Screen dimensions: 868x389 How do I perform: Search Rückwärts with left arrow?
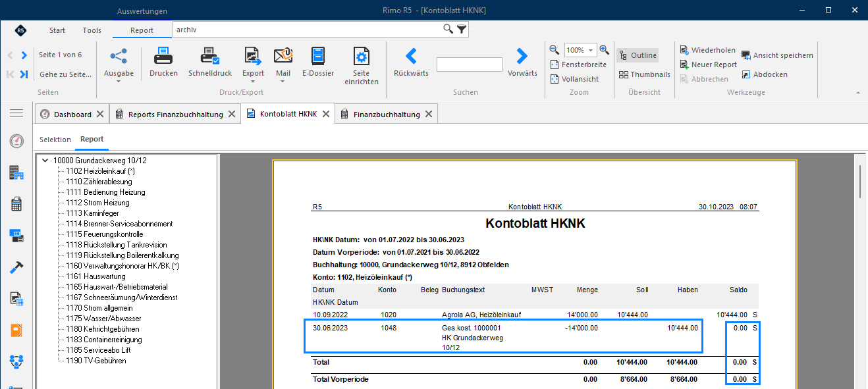pos(411,56)
